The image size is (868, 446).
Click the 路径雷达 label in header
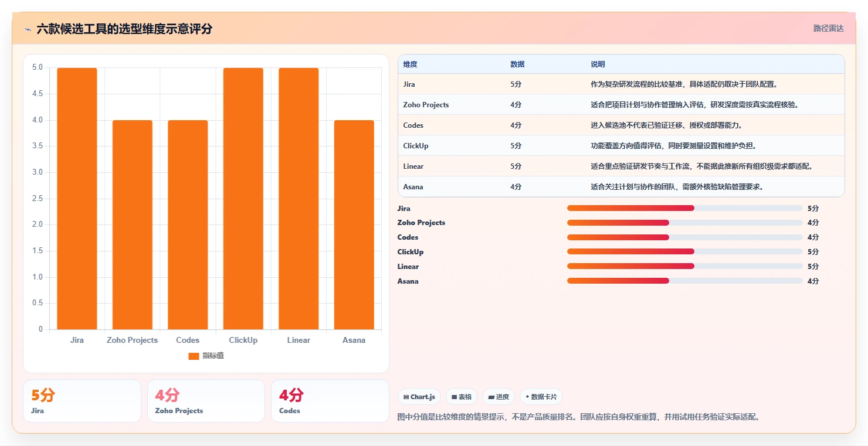[x=828, y=28]
